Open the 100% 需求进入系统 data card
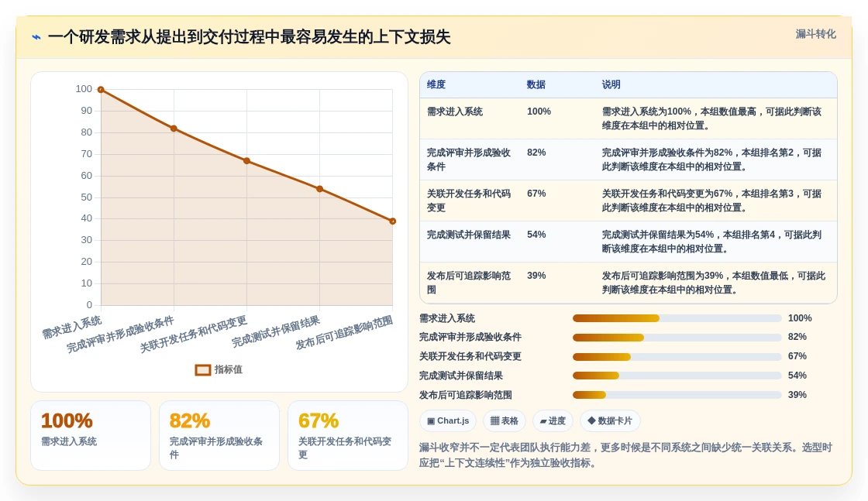The height and width of the screenshot is (501, 868). click(x=91, y=436)
